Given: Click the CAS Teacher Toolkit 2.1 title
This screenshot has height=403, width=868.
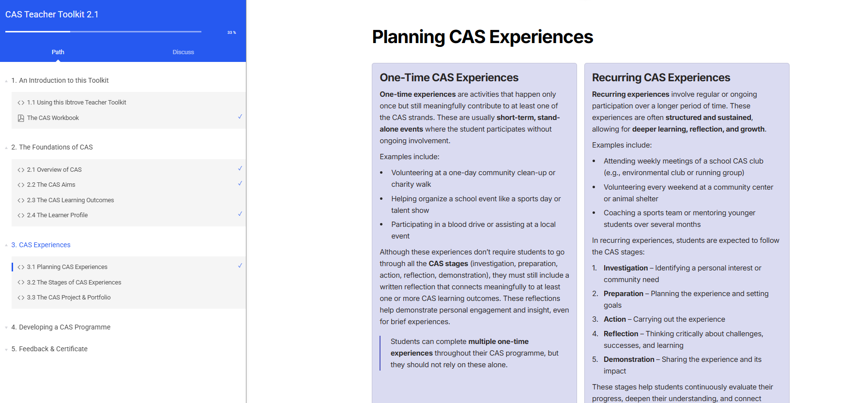Looking at the screenshot, I should click(52, 15).
